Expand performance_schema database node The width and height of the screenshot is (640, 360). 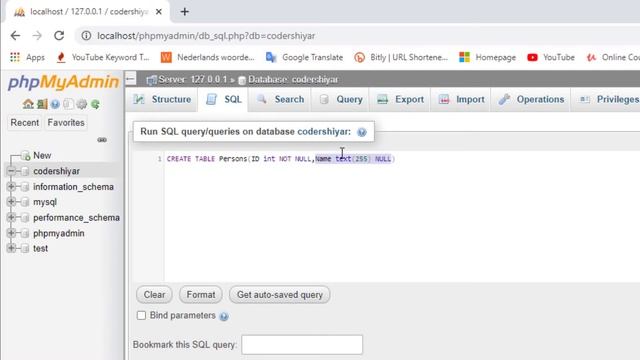[11, 218]
